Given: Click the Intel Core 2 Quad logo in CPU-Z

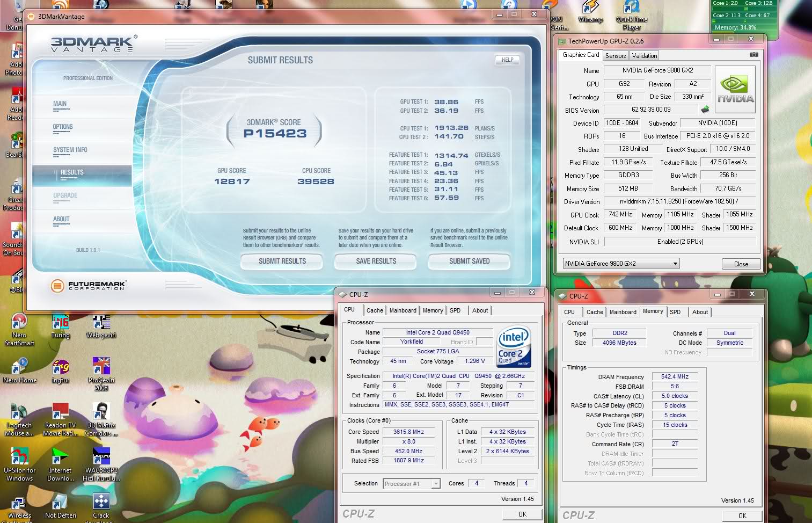Looking at the screenshot, I should (x=514, y=346).
